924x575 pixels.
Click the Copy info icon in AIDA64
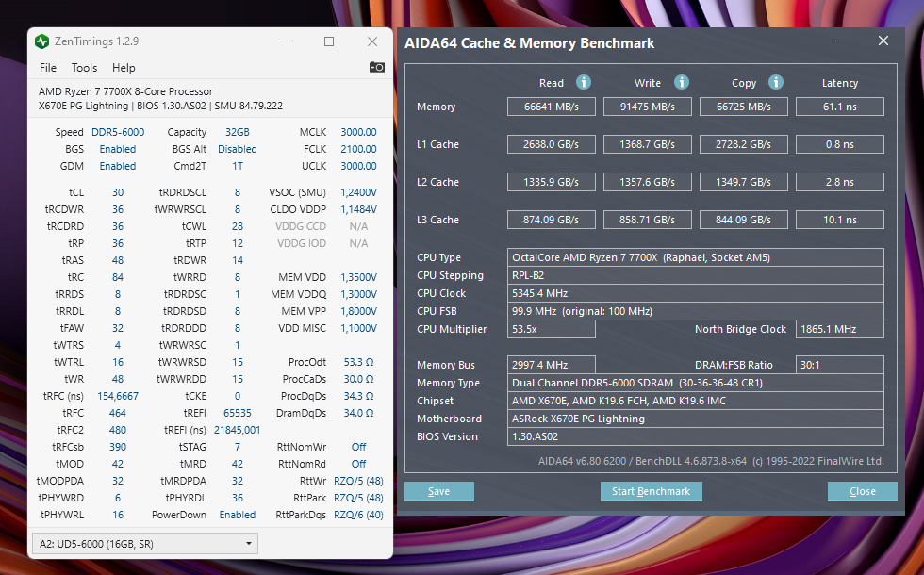coord(775,83)
